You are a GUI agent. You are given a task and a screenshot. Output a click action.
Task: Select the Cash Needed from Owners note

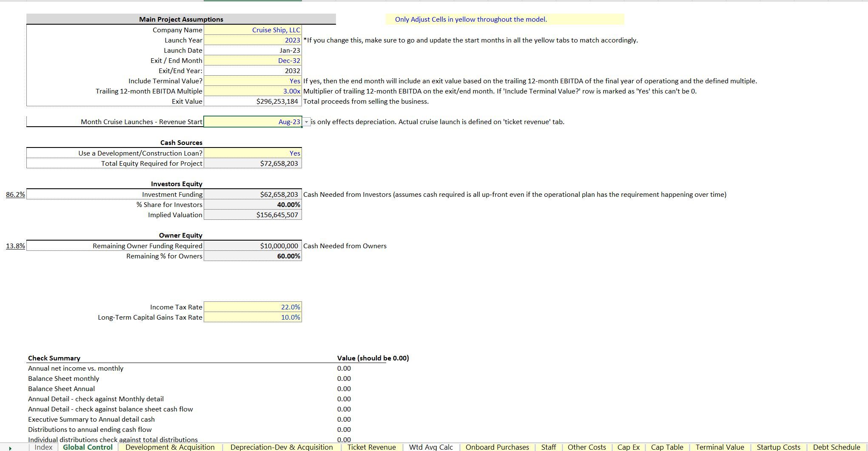click(x=345, y=246)
